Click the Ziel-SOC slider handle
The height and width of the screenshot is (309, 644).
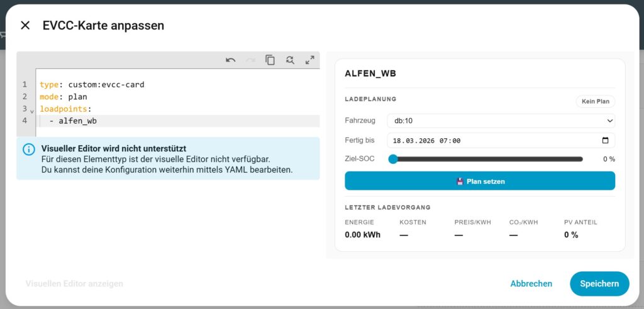pos(393,159)
